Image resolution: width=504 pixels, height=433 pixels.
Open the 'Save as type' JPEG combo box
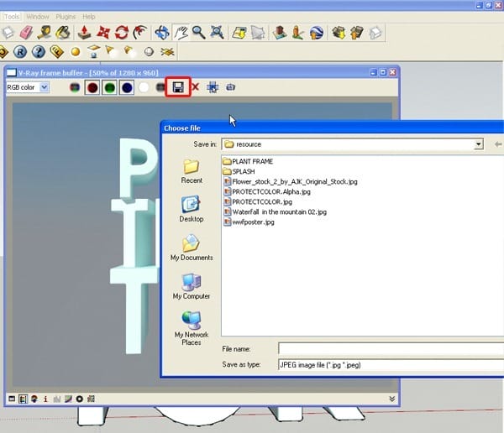click(x=391, y=365)
